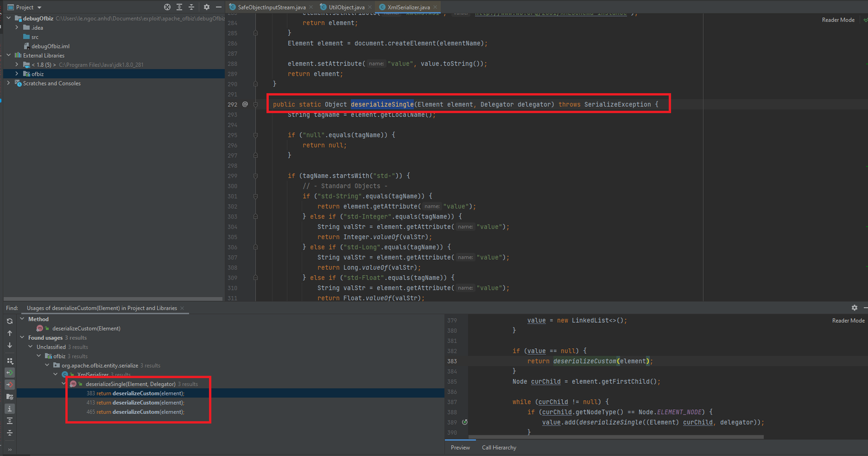Screen dimensions: 868x456
Task: Open the Find panel settings gear
Action: 854,308
